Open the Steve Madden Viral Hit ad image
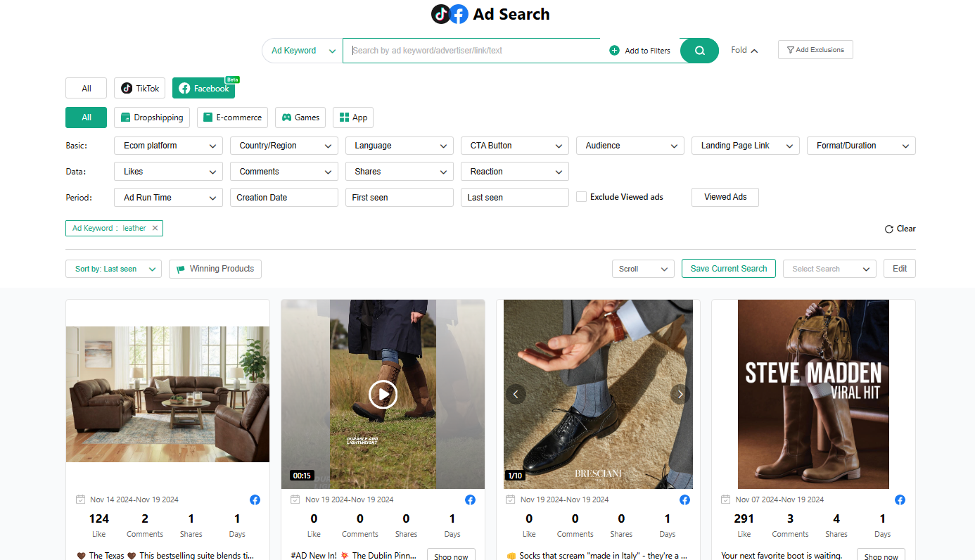The width and height of the screenshot is (975, 560). point(813,394)
